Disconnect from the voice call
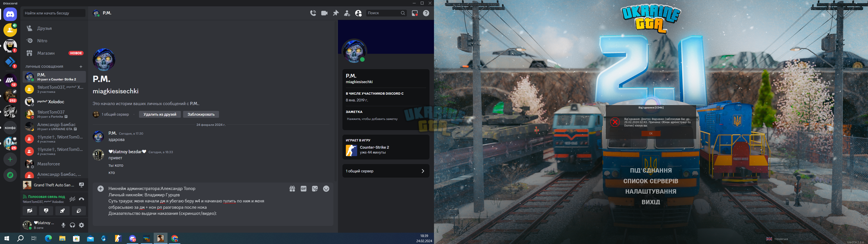 pyautogui.click(x=82, y=199)
